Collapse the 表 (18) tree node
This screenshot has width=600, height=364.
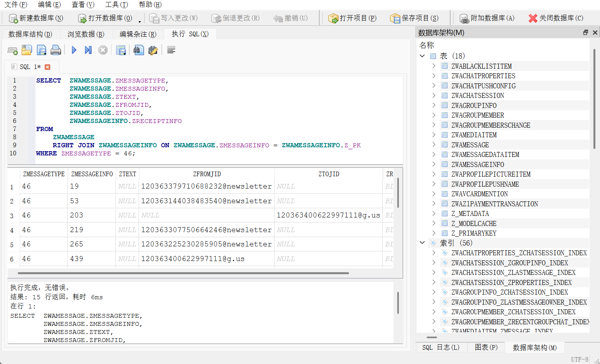[x=422, y=56]
